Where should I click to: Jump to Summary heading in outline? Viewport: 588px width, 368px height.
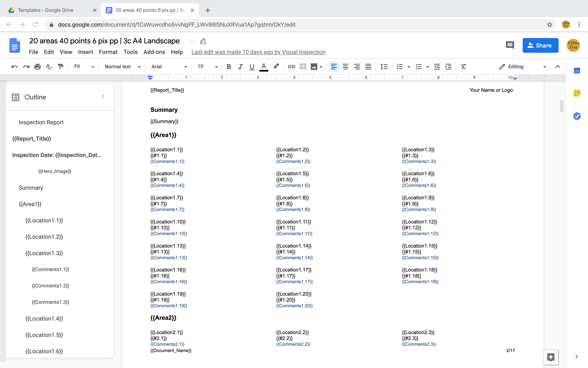point(31,188)
